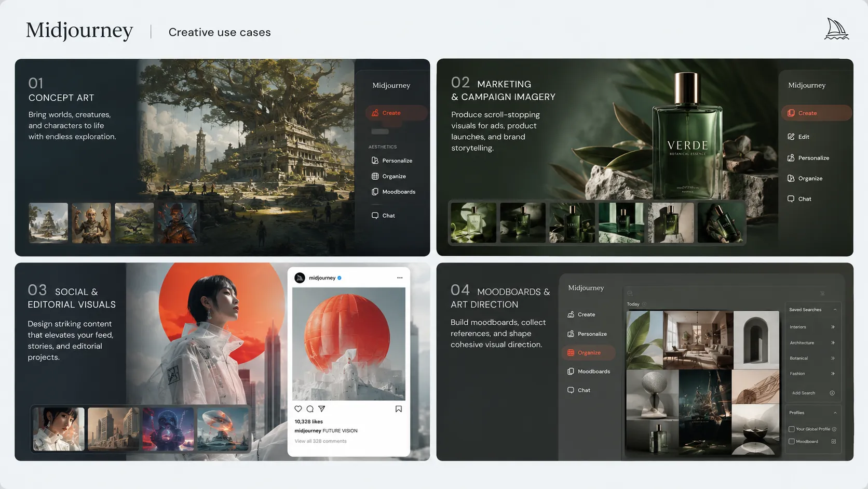Click the 10,328 likes count
Screen dimensions: 868x489
[x=308, y=421]
